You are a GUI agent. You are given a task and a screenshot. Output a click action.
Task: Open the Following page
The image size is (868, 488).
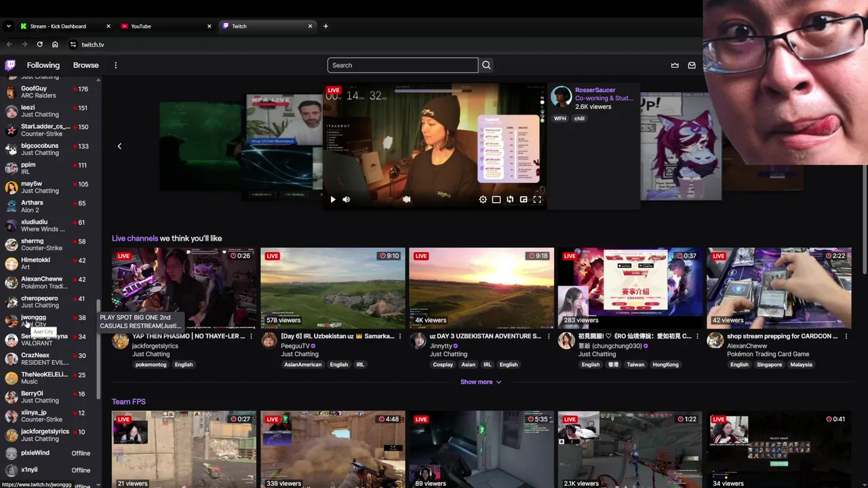pyautogui.click(x=43, y=65)
